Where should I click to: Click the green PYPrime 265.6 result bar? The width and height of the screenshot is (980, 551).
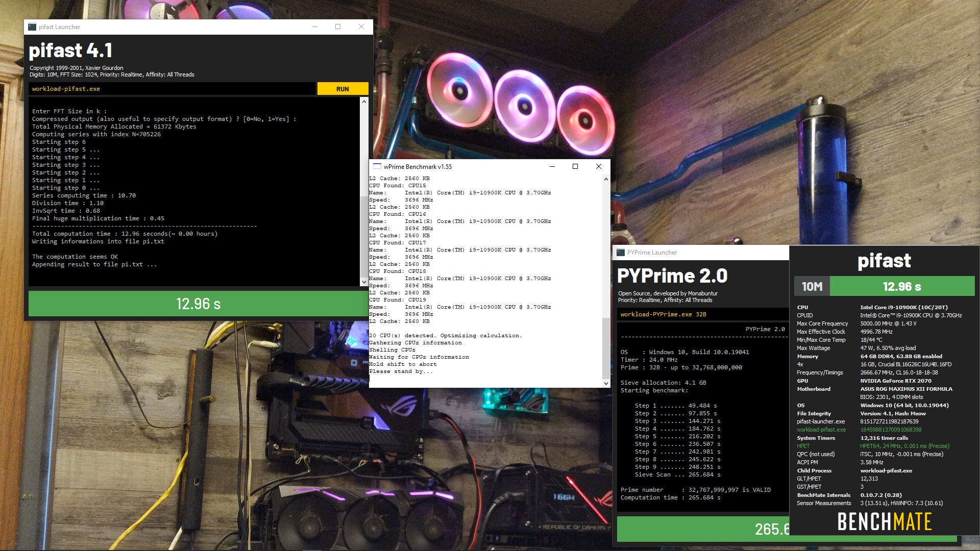pos(703,529)
